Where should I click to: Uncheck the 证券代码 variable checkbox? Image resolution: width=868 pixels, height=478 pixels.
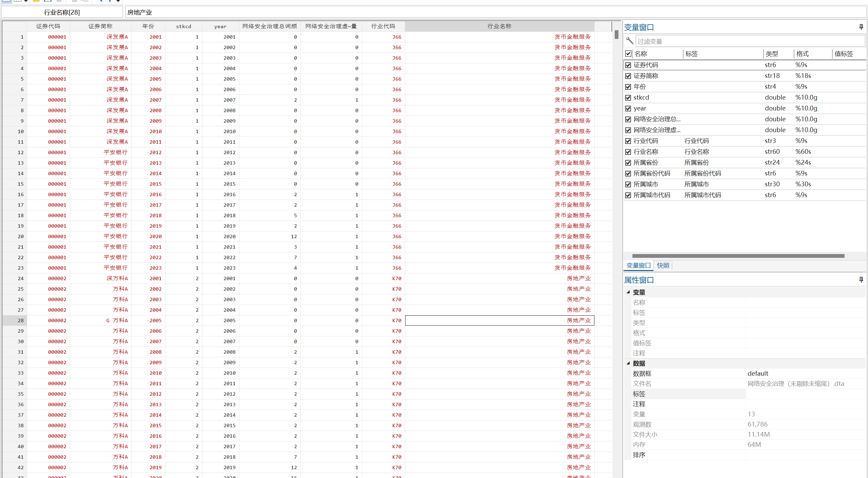628,65
